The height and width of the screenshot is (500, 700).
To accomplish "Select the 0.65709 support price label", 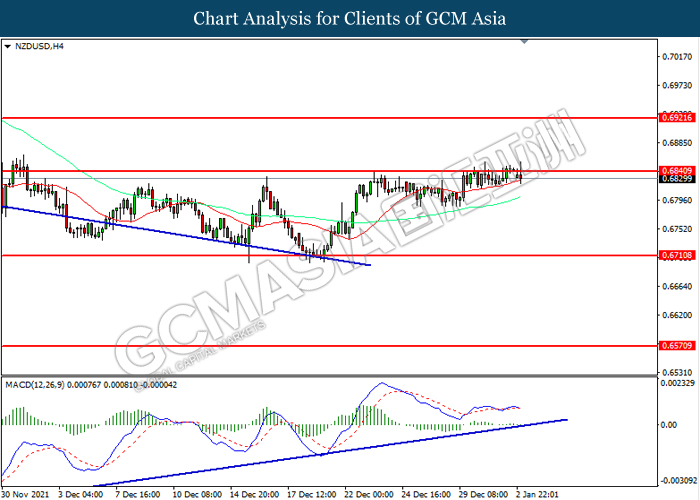I will [677, 346].
